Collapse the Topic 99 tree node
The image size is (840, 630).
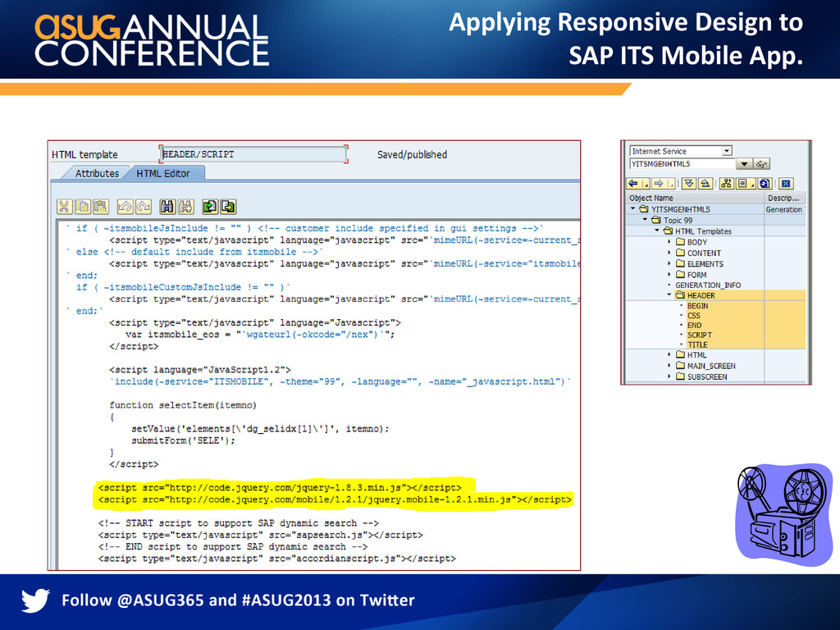(645, 219)
